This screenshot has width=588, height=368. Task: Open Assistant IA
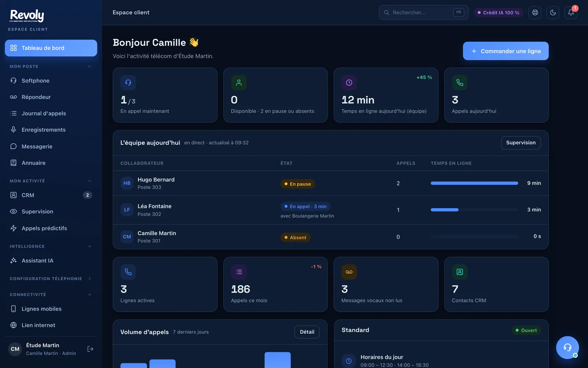pos(51,261)
